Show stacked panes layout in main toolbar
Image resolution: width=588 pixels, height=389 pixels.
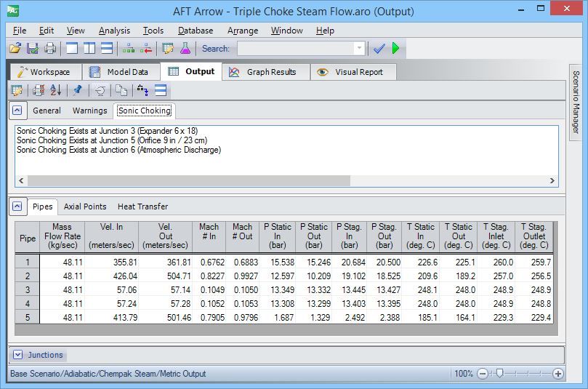tap(107, 48)
